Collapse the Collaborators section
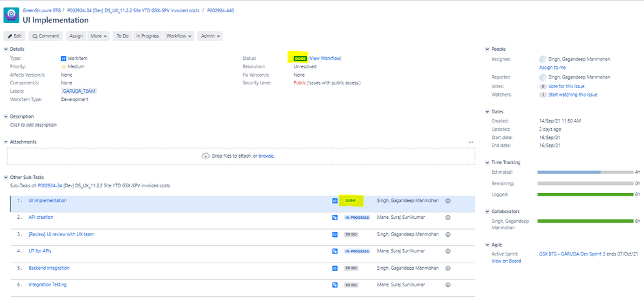The height and width of the screenshot is (298, 644). click(x=487, y=212)
